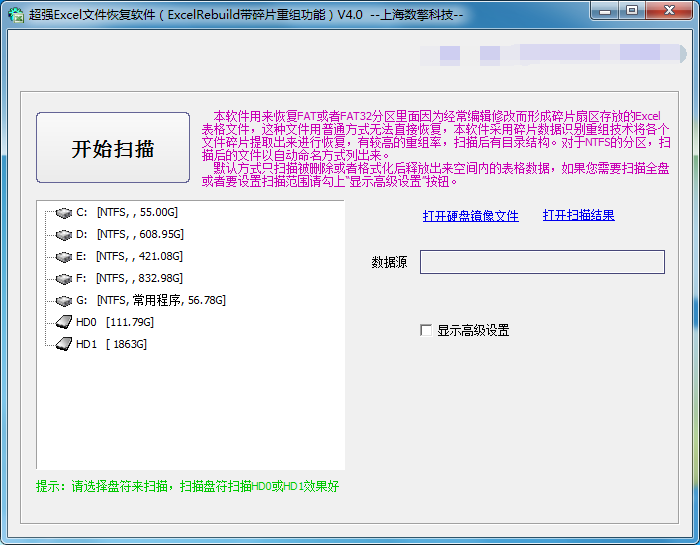Viewport: 700px width, 545px height.
Task: Click the F: drive icon
Action: (64, 279)
